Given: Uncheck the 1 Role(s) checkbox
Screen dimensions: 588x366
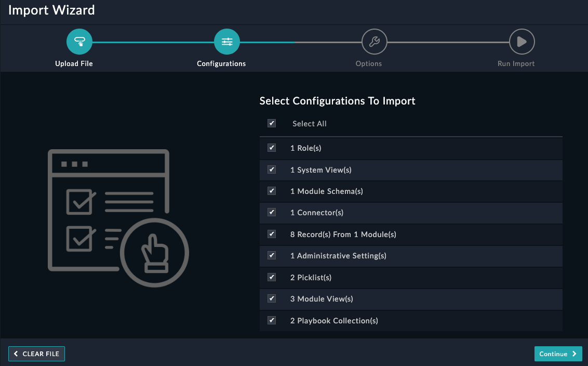Looking at the screenshot, I should (x=272, y=148).
